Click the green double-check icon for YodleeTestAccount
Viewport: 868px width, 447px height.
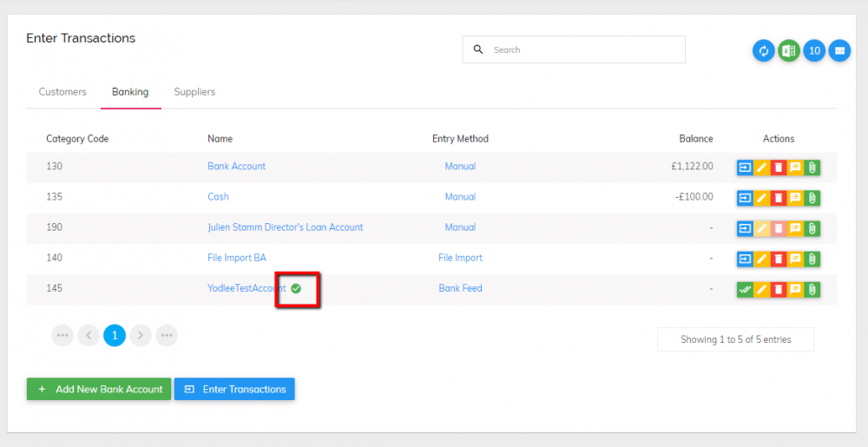pyautogui.click(x=745, y=289)
